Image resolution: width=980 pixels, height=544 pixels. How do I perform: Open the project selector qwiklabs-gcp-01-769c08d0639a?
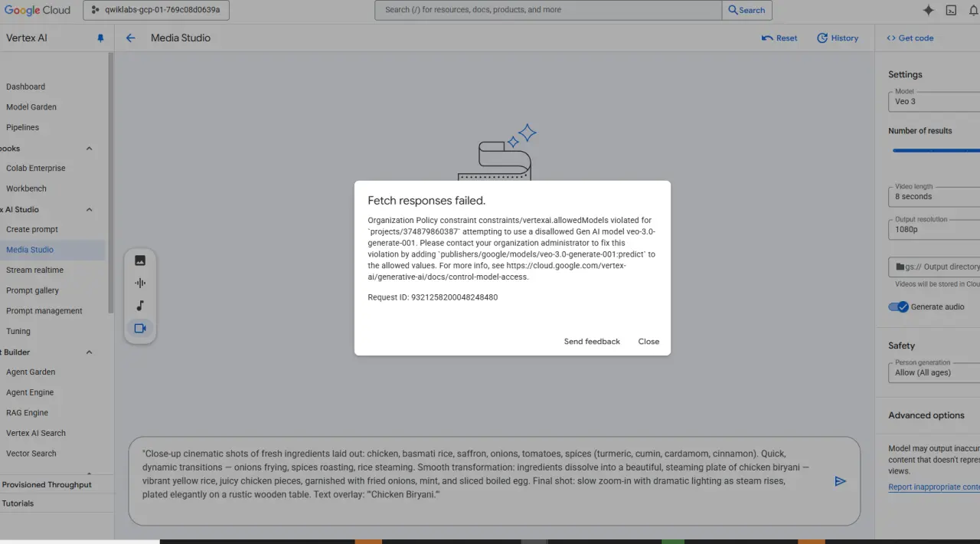tap(156, 10)
